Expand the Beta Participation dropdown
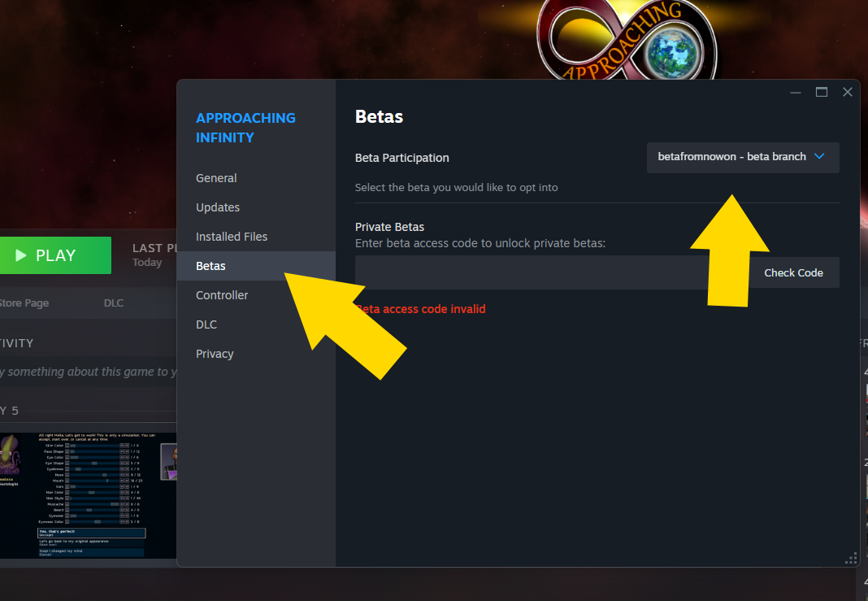 pos(743,157)
